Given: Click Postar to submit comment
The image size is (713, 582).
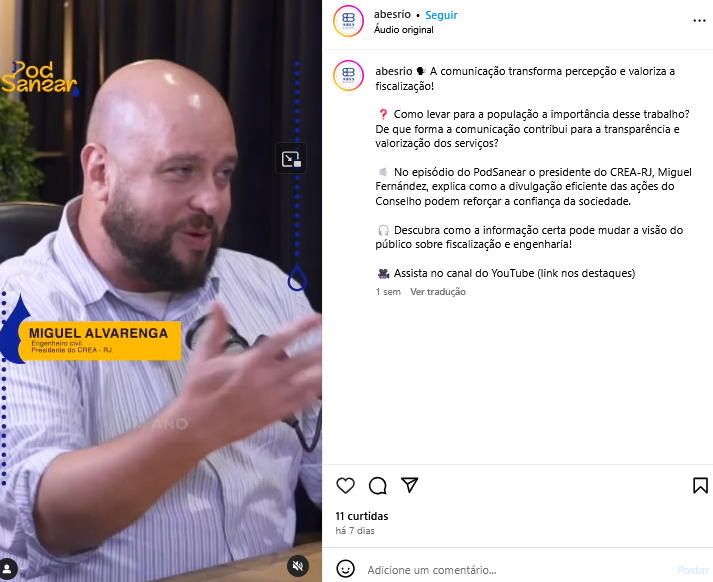Looking at the screenshot, I should (693, 570).
